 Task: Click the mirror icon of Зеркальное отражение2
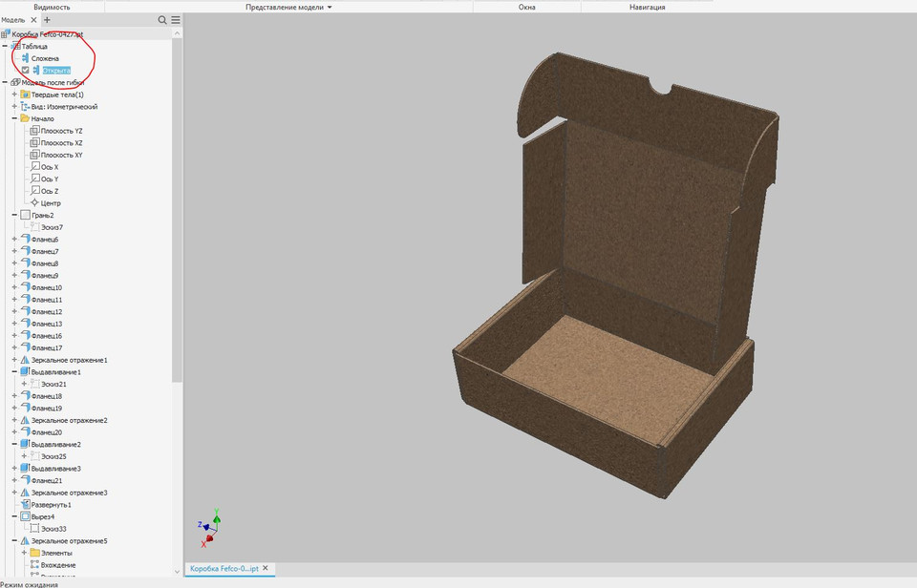[x=25, y=420]
